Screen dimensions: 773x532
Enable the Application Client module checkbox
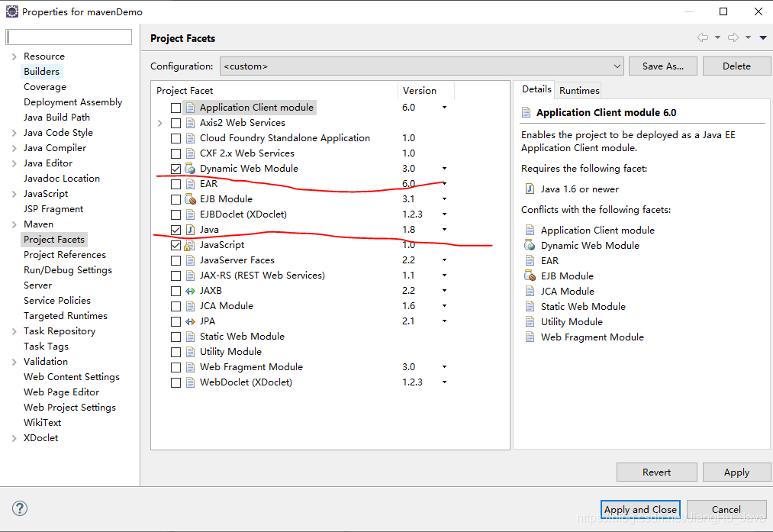(176, 108)
